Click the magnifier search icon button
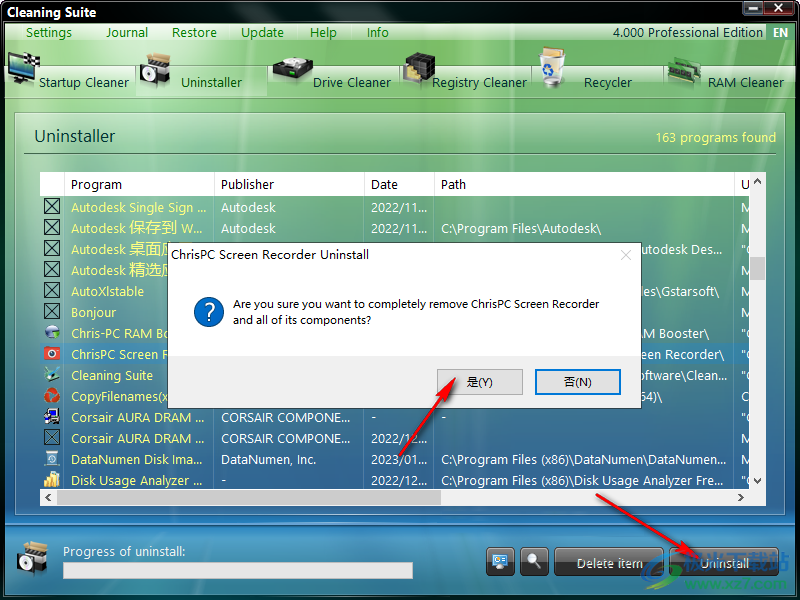 pyautogui.click(x=534, y=562)
